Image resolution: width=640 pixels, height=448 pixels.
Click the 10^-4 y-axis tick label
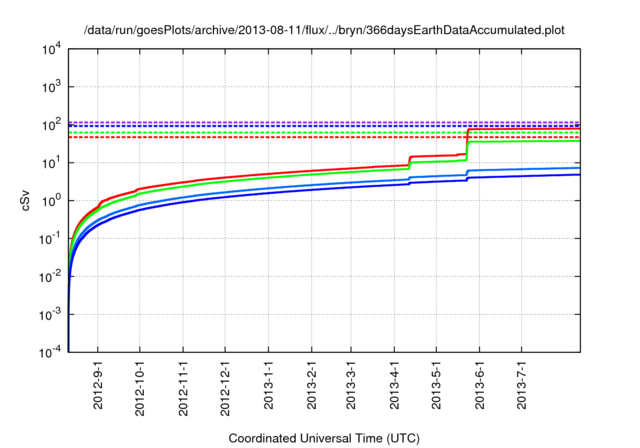pos(51,351)
